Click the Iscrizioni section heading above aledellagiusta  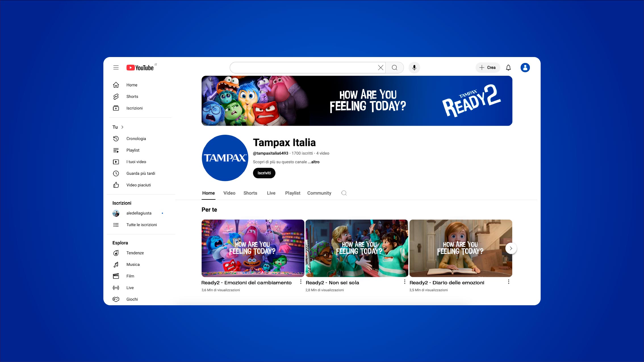tap(122, 203)
